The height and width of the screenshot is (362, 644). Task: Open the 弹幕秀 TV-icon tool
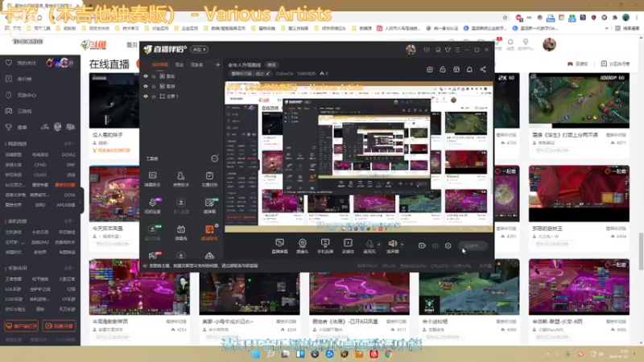[180, 232]
